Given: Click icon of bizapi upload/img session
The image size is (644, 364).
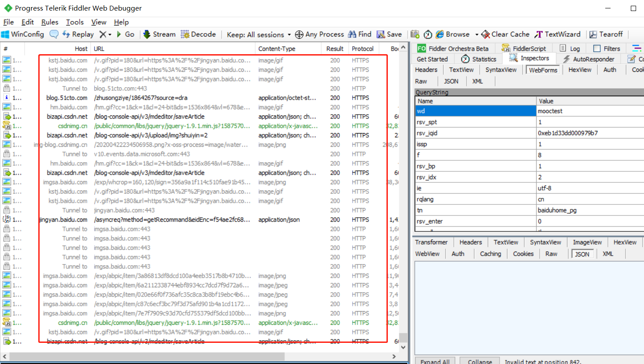Looking at the screenshot, I should pyautogui.click(x=7, y=135).
